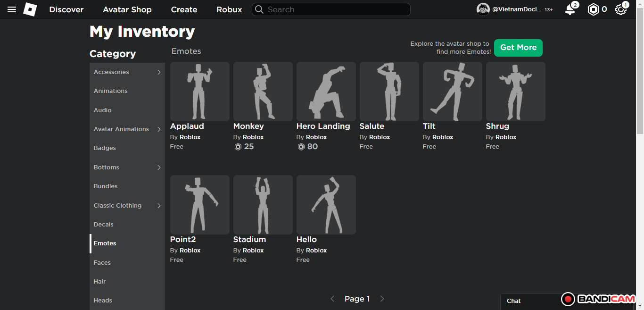This screenshot has width=644, height=310.
Task: Open the hamburger navigation menu
Action: (12, 9)
